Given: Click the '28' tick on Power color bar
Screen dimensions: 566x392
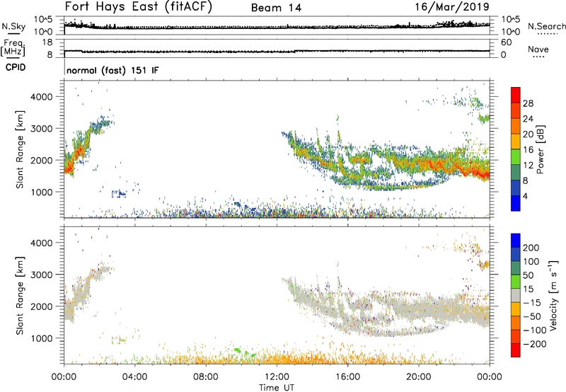Looking at the screenshot, I should [x=528, y=103].
